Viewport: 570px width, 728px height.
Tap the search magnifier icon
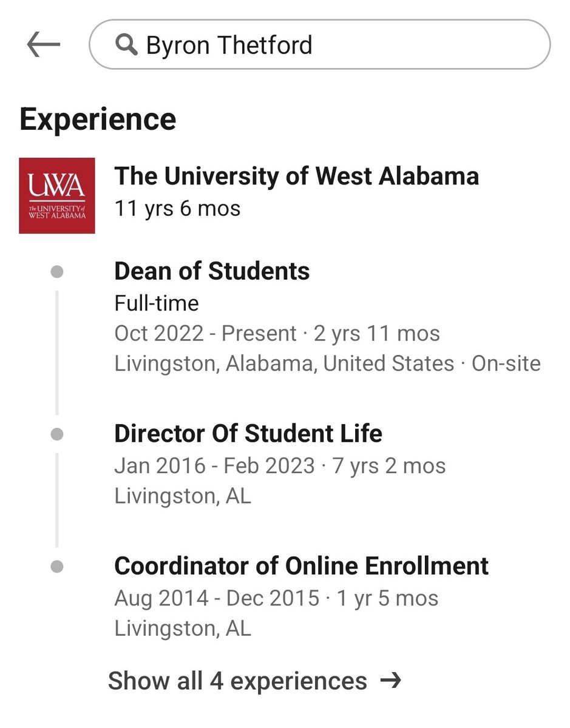click(x=126, y=45)
